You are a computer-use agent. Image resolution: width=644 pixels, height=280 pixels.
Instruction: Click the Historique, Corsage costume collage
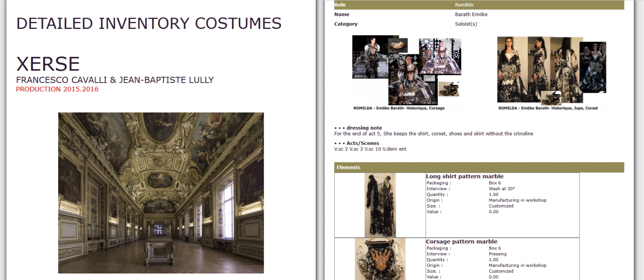pos(406,70)
